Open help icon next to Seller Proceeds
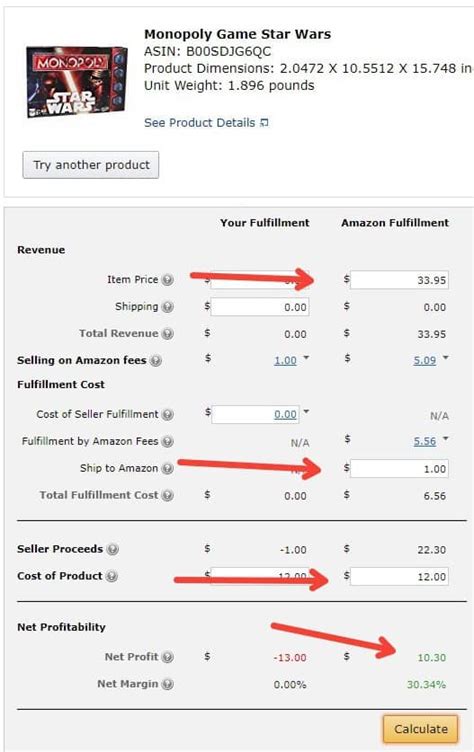 pos(112,549)
